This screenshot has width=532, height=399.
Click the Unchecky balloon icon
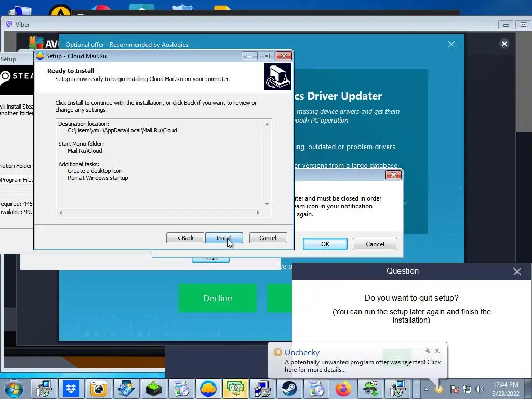[x=278, y=353]
